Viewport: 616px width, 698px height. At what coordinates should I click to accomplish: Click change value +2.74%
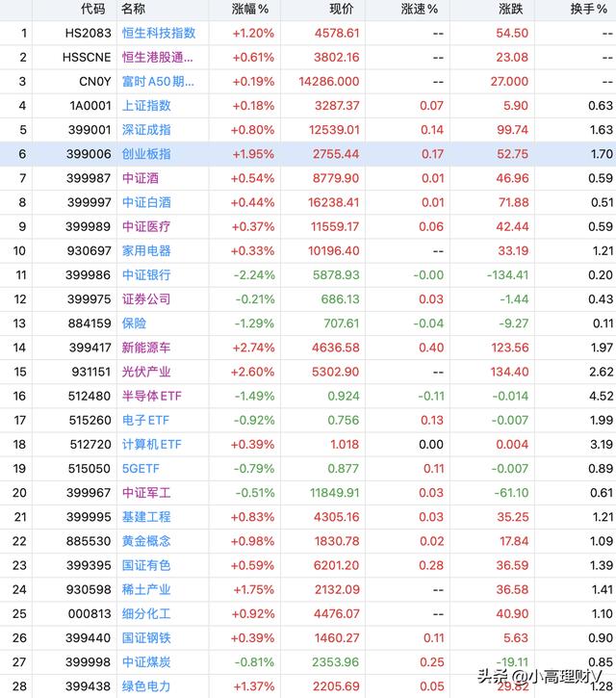click(253, 348)
